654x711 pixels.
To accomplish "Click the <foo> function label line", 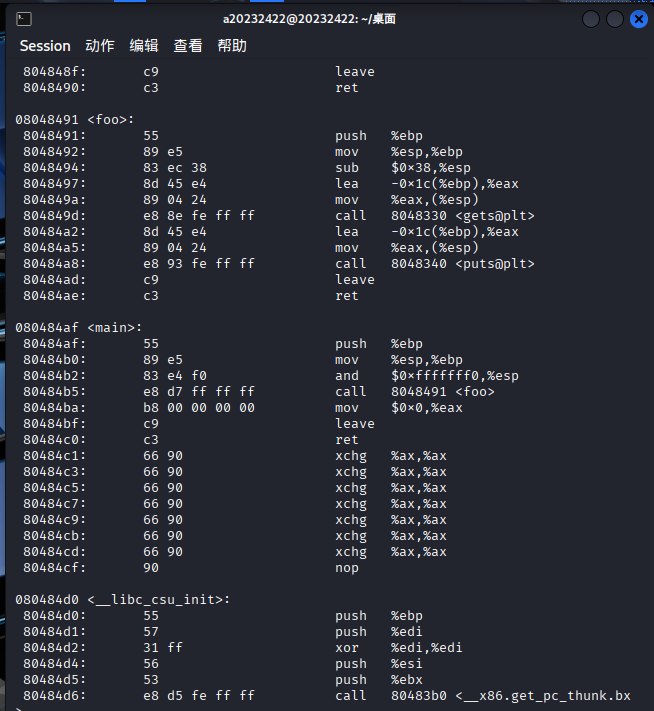I will [75, 120].
